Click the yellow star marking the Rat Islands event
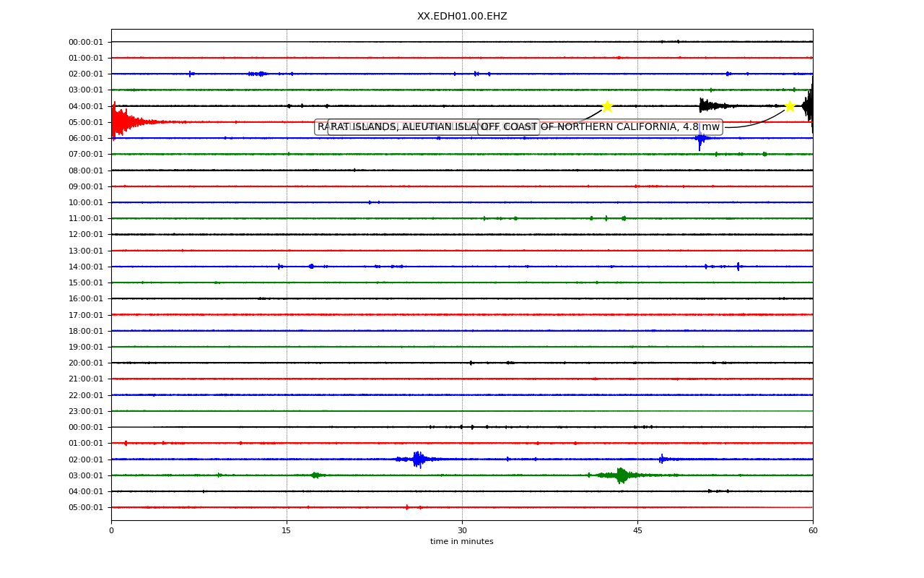Viewport: 924px width, 578px height. (x=607, y=106)
